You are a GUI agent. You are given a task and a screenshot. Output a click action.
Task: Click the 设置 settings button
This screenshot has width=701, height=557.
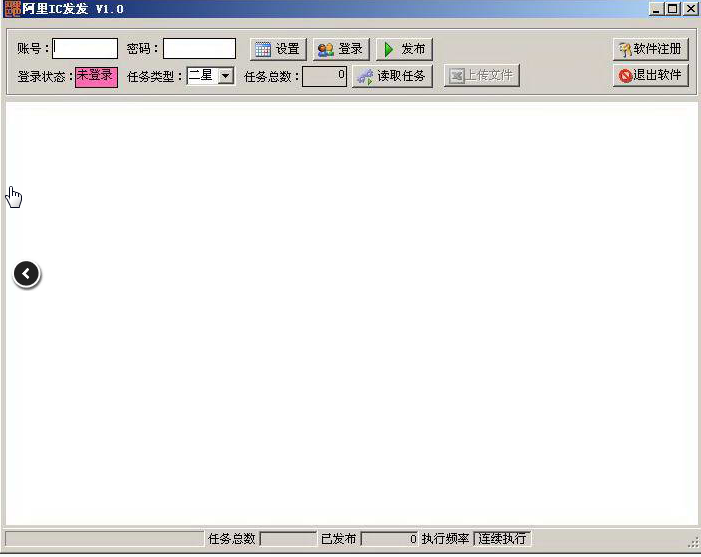[278, 49]
